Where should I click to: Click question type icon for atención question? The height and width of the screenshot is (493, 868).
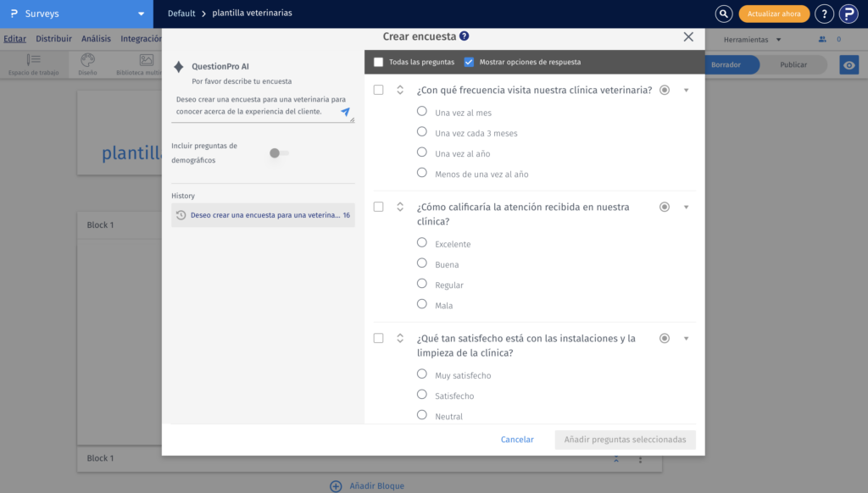[665, 207]
